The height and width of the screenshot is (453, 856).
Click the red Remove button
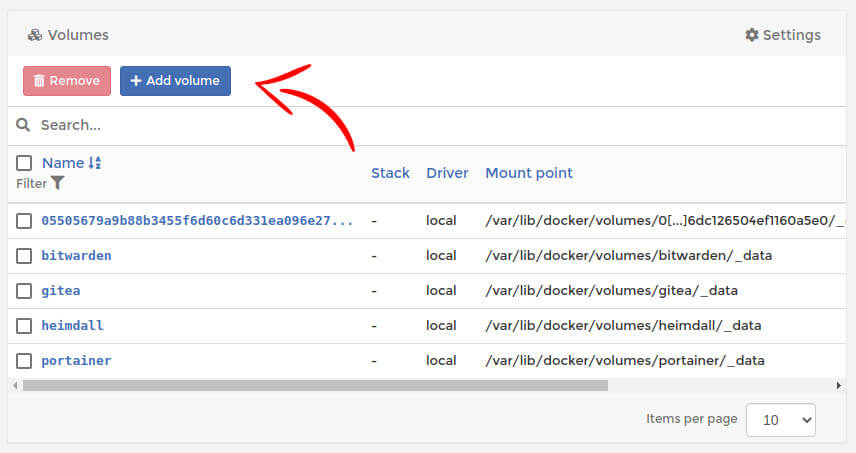67,81
